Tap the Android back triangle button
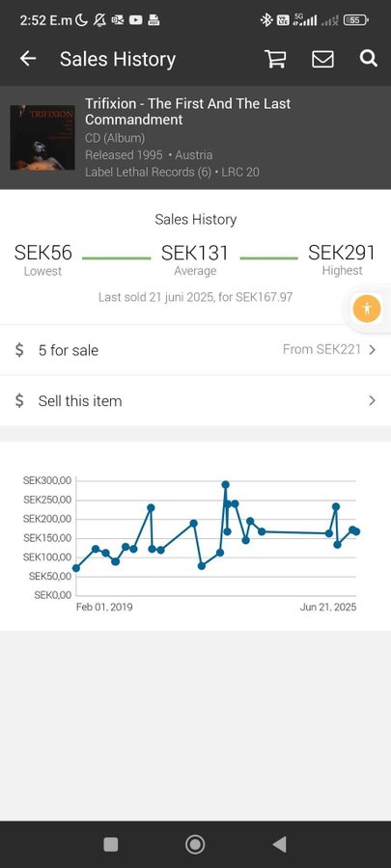 pyautogui.click(x=280, y=844)
